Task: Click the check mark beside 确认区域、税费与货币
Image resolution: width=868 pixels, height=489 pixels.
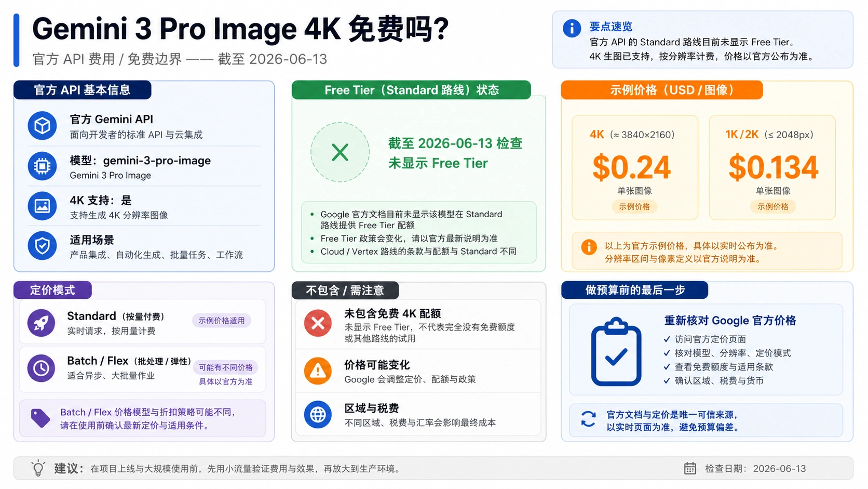Action: pos(667,380)
